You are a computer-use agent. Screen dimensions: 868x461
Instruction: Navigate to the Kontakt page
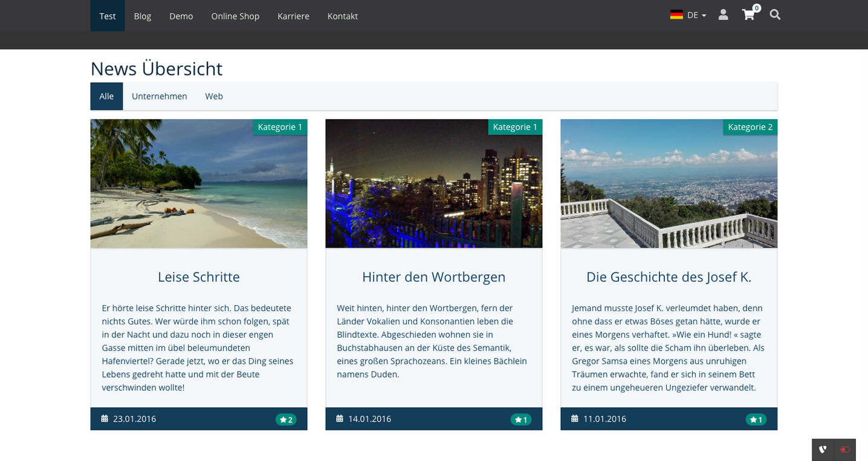(x=342, y=16)
